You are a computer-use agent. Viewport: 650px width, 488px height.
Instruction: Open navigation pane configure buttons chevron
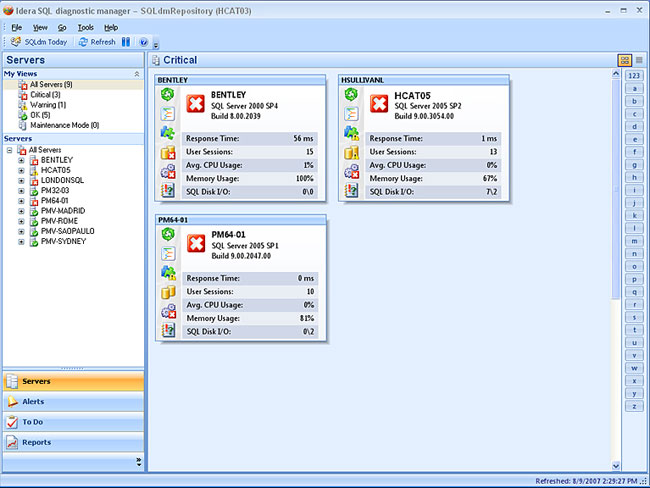click(x=138, y=462)
